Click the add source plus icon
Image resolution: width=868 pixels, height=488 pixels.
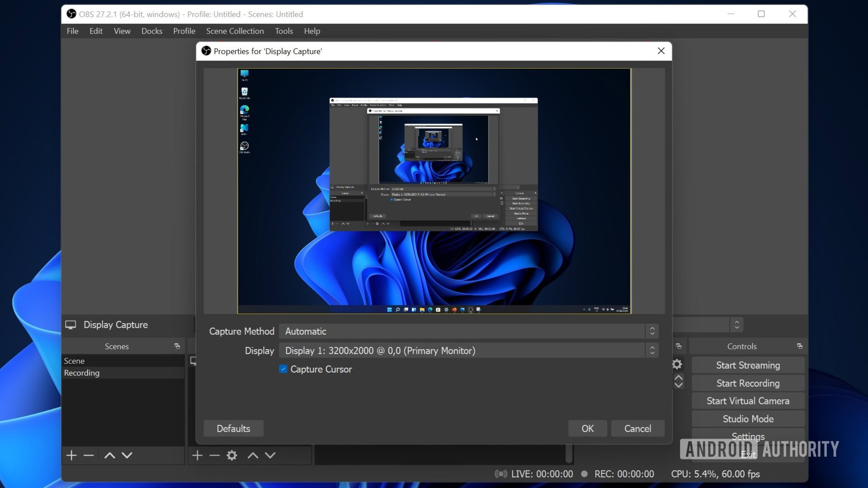(197, 455)
